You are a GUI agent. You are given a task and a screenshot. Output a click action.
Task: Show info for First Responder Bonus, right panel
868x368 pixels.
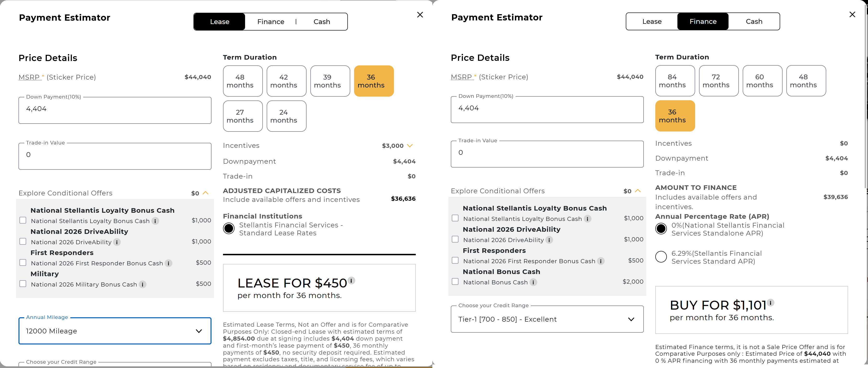[x=601, y=261]
